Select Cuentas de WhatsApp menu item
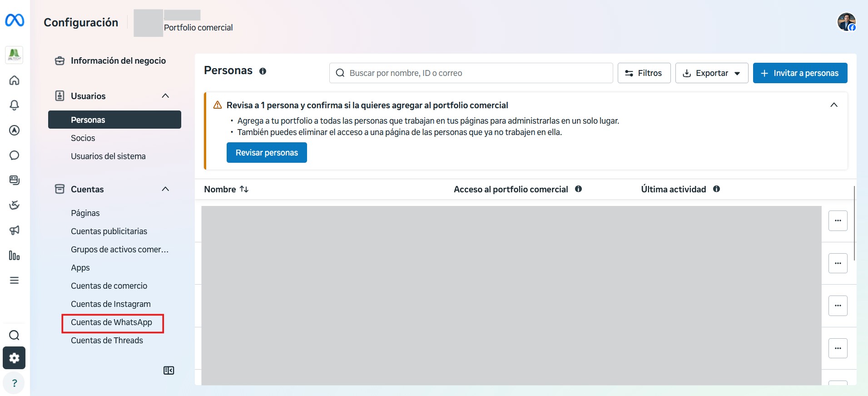 [112, 322]
